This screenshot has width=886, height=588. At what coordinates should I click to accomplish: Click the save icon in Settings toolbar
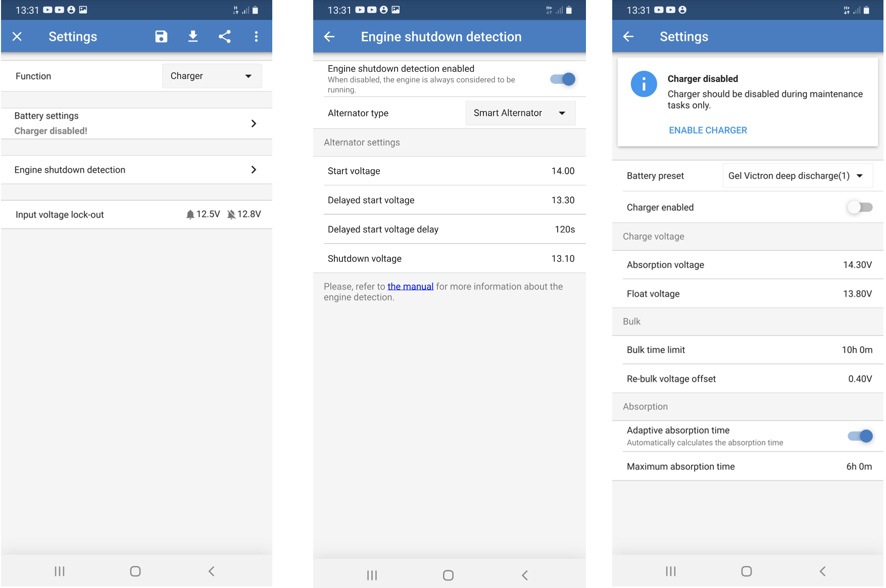[161, 36]
